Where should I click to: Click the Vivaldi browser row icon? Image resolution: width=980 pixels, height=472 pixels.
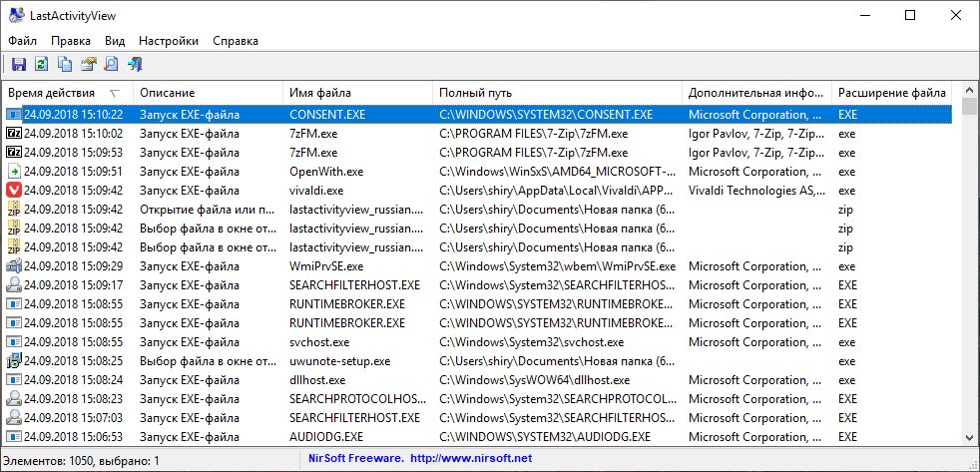(14, 190)
